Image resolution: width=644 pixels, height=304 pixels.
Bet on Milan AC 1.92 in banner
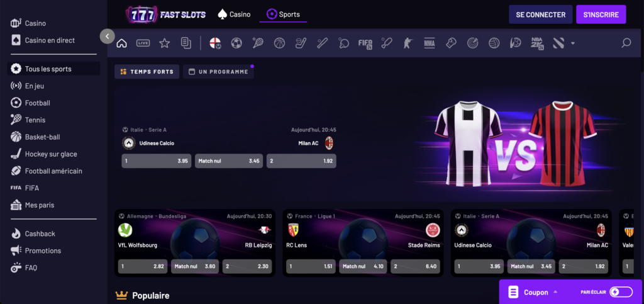[x=301, y=161]
